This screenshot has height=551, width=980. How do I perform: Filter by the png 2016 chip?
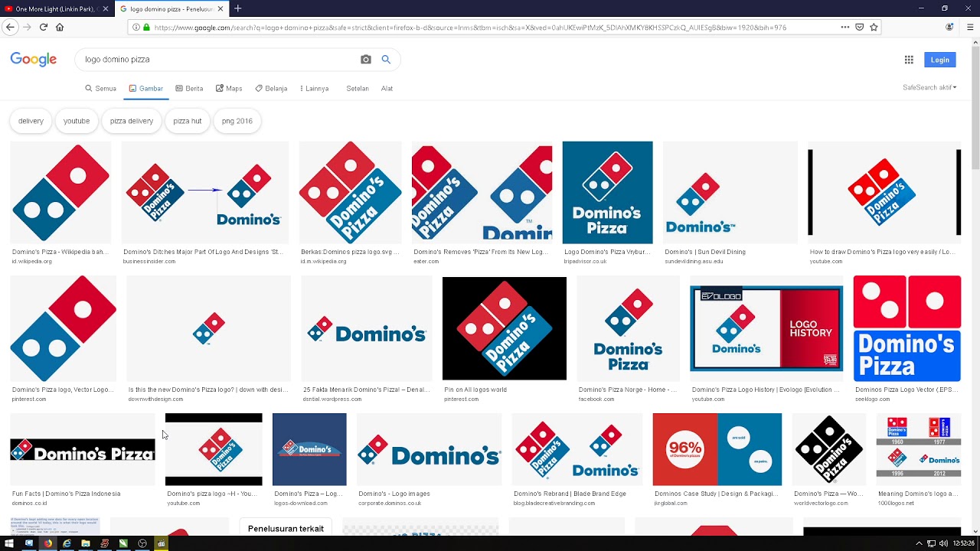click(237, 121)
